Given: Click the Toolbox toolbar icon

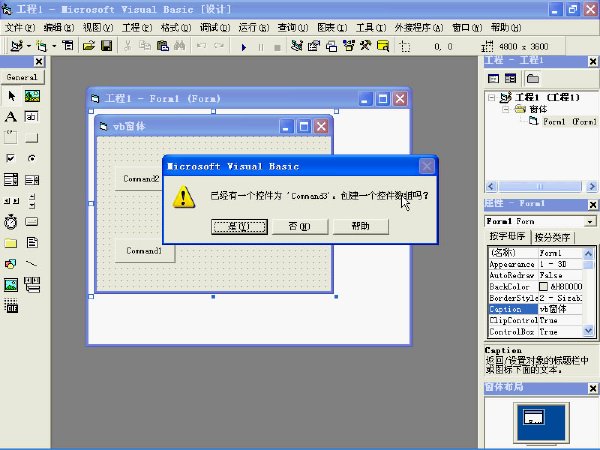Looking at the screenshot, I should [365, 46].
